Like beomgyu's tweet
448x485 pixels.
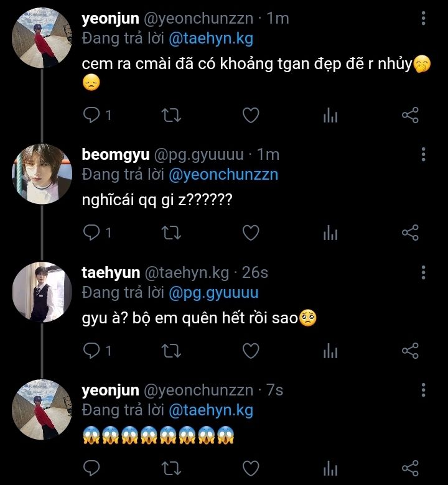click(251, 233)
